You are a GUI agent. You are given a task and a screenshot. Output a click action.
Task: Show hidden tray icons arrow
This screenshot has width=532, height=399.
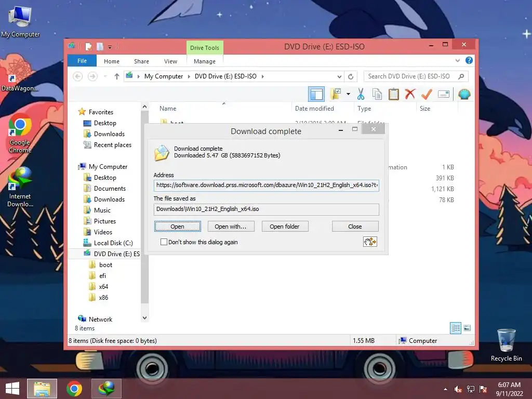pos(445,389)
